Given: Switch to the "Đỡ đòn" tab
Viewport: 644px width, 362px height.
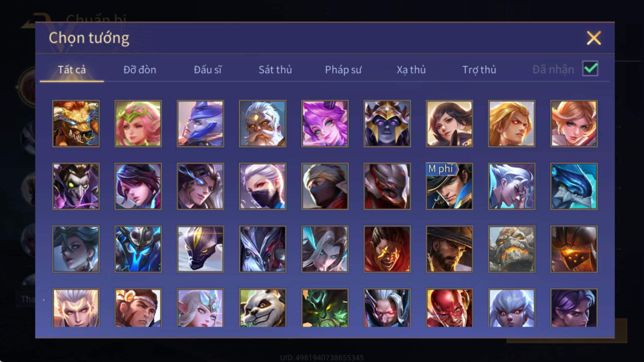Looking at the screenshot, I should (140, 70).
